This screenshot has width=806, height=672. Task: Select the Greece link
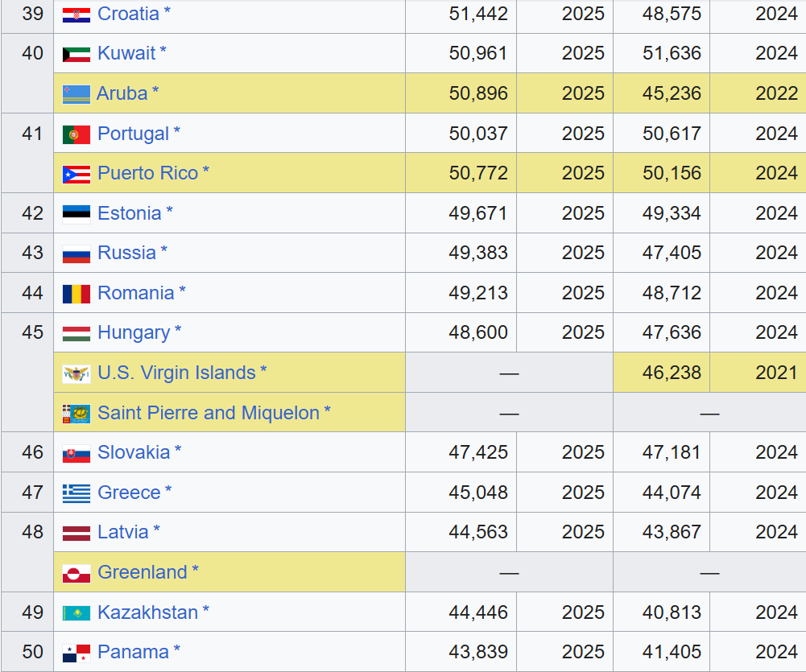[129, 492]
